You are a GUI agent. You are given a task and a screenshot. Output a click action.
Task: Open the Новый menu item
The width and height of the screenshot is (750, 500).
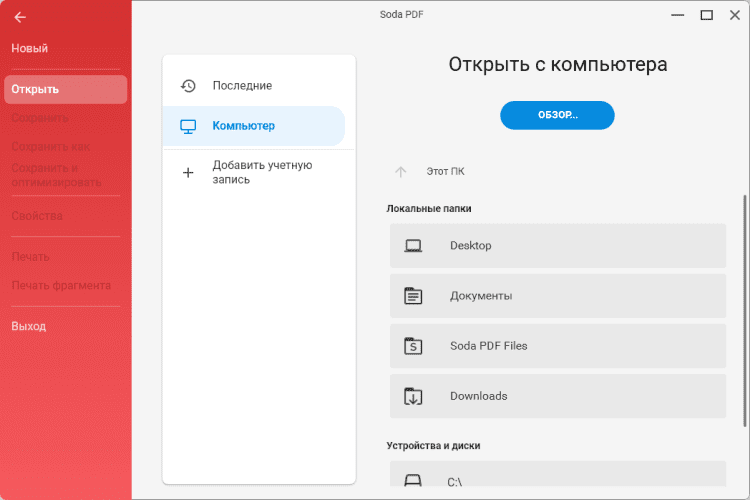pyautogui.click(x=30, y=48)
